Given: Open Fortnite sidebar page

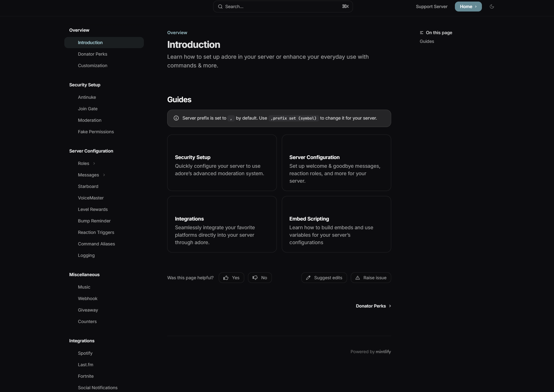Looking at the screenshot, I should pos(104,376).
